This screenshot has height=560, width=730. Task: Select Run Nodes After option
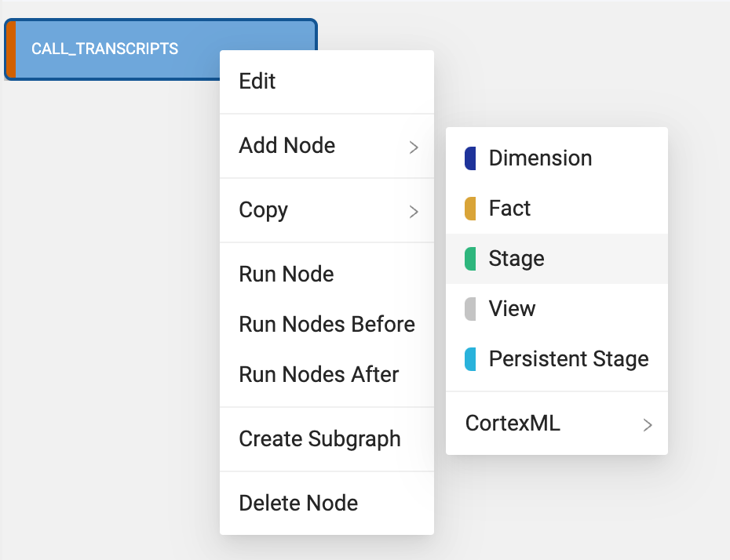pos(319,375)
